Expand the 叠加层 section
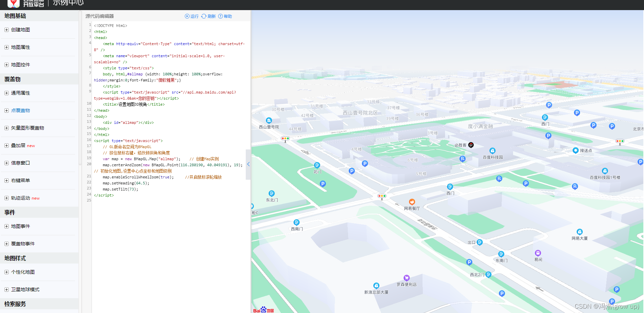This screenshot has width=644, height=313. click(x=6, y=145)
